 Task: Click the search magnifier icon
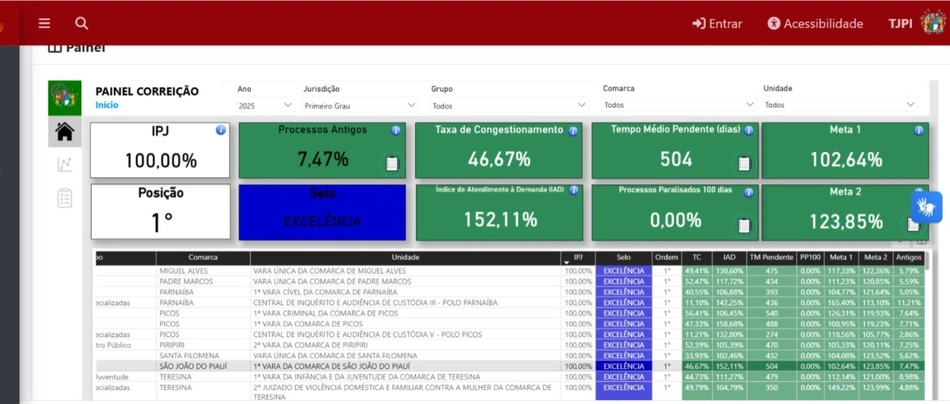pos(81,23)
